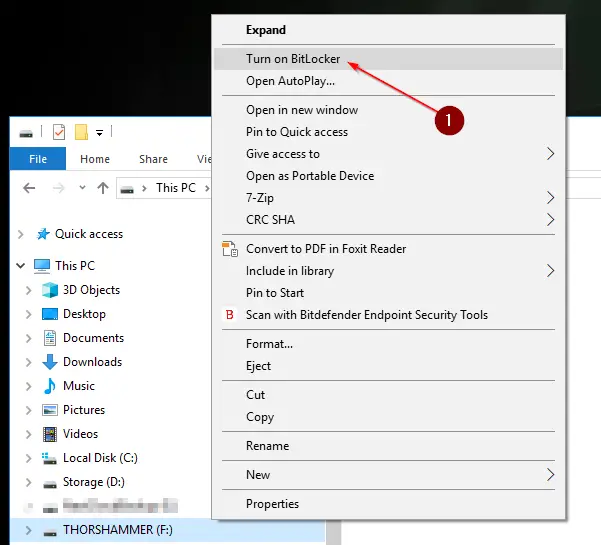Viewport: 601px width, 545px height.
Task: Click the Quick access star icon
Action: click(x=43, y=234)
